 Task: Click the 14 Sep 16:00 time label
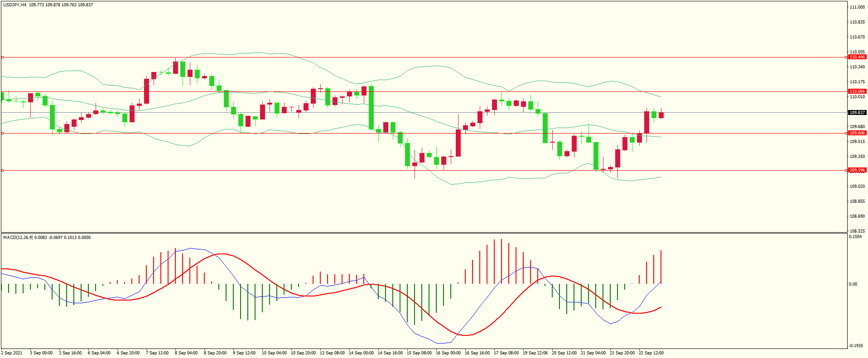coord(390,353)
